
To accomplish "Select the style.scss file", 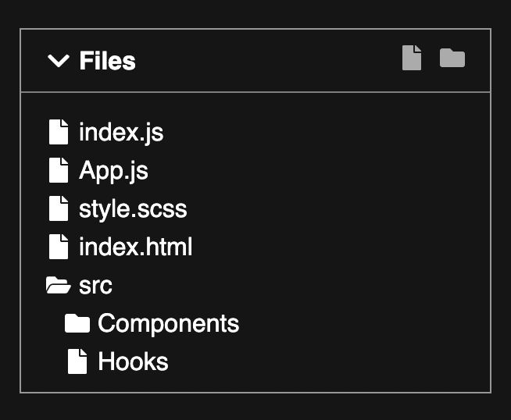I will [x=133, y=209].
